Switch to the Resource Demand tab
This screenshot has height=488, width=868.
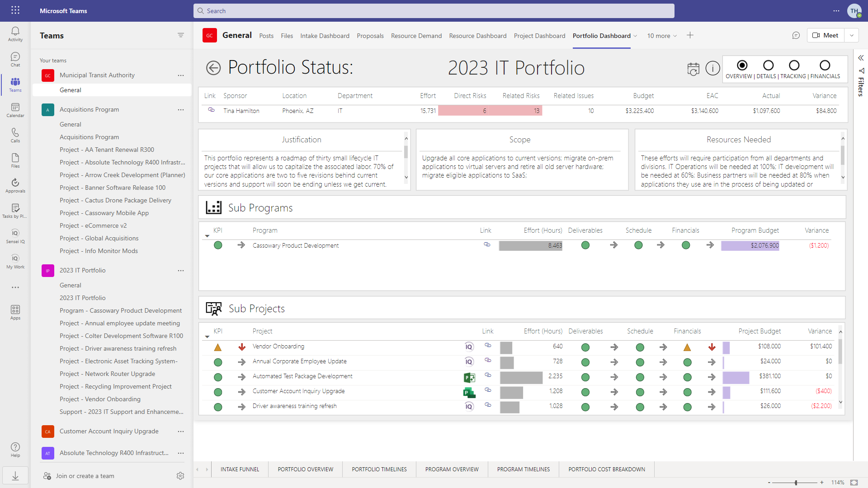coord(416,36)
